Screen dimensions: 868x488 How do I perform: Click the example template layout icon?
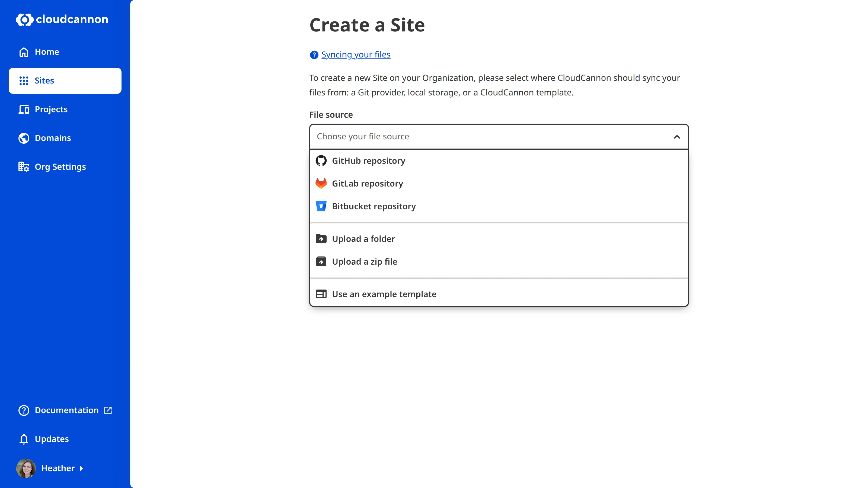tap(321, 294)
